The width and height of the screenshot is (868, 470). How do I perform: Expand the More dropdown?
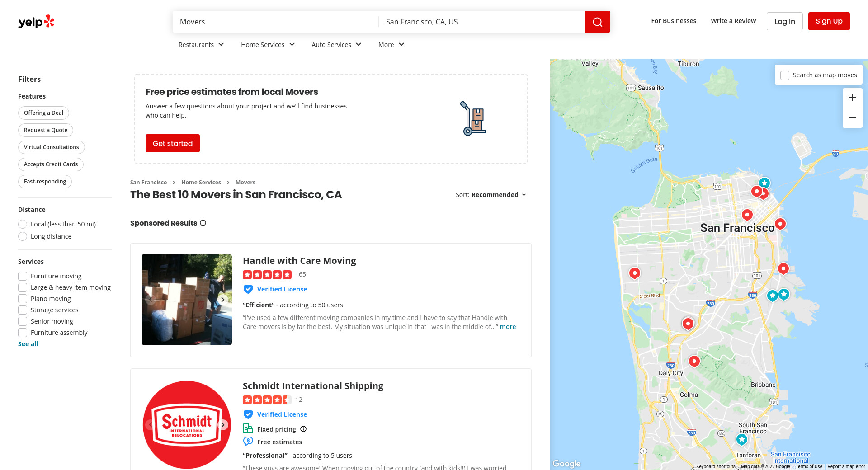391,45
